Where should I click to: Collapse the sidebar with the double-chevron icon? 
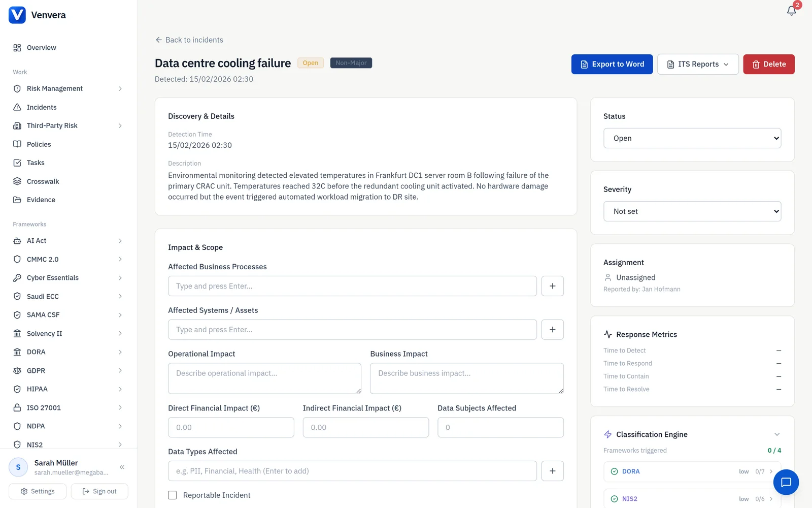[x=122, y=467]
